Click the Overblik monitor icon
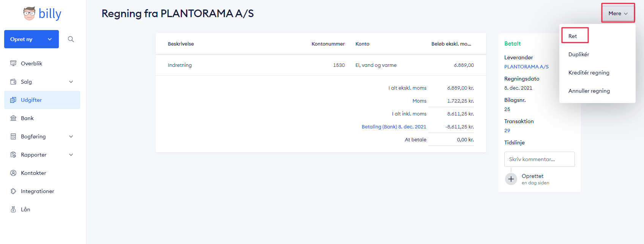Screen dimensions: 644x244 tap(13, 63)
